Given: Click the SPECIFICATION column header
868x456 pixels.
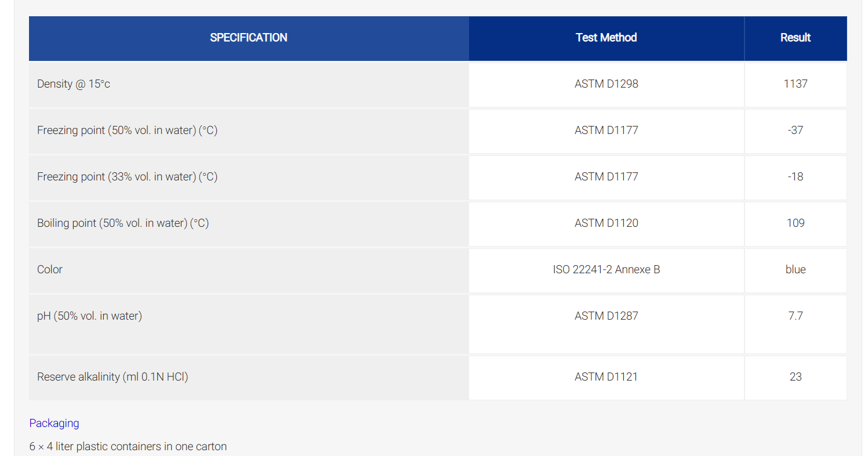Looking at the screenshot, I should coord(249,38).
